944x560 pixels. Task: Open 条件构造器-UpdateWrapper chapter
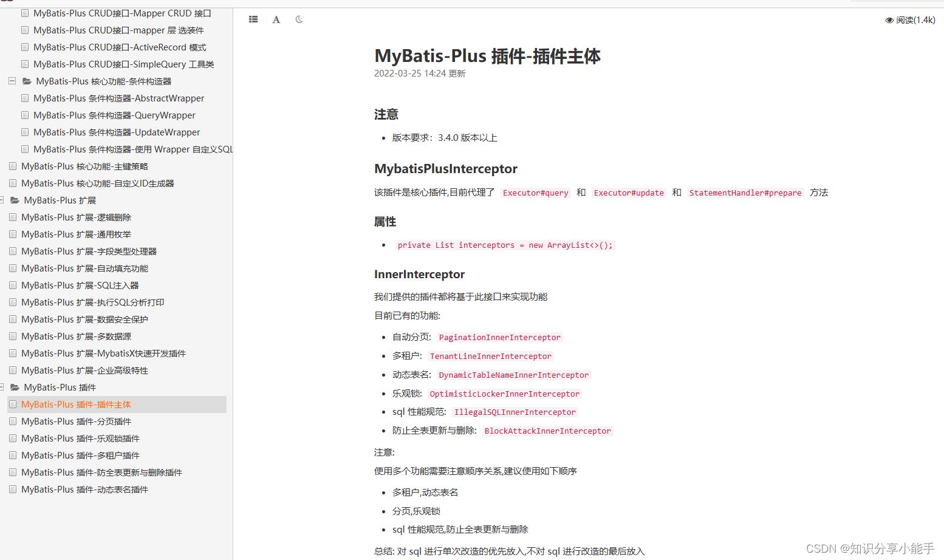click(x=117, y=132)
